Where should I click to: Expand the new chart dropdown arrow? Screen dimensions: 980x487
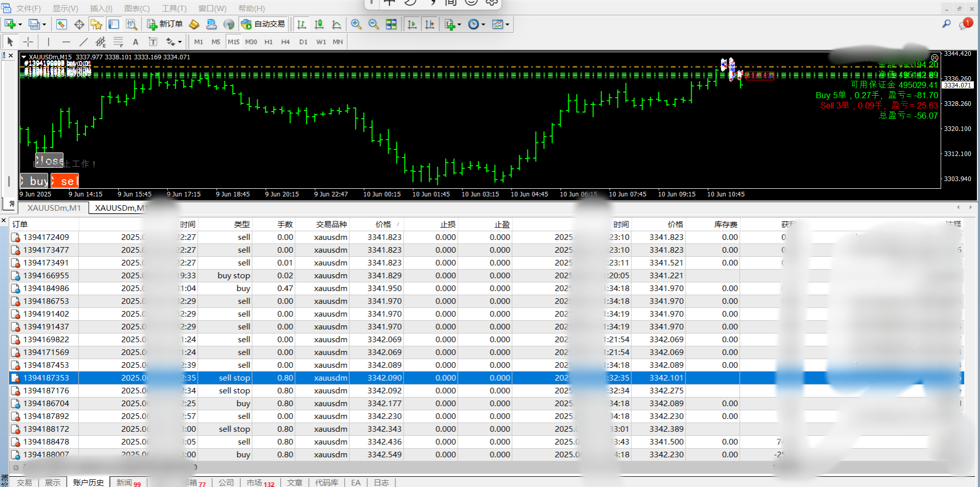[20, 25]
